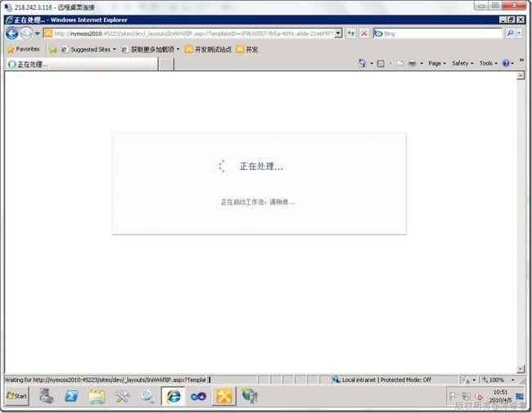Click the Add to Favorites Bar icon
532x413 pixels.
[53, 50]
